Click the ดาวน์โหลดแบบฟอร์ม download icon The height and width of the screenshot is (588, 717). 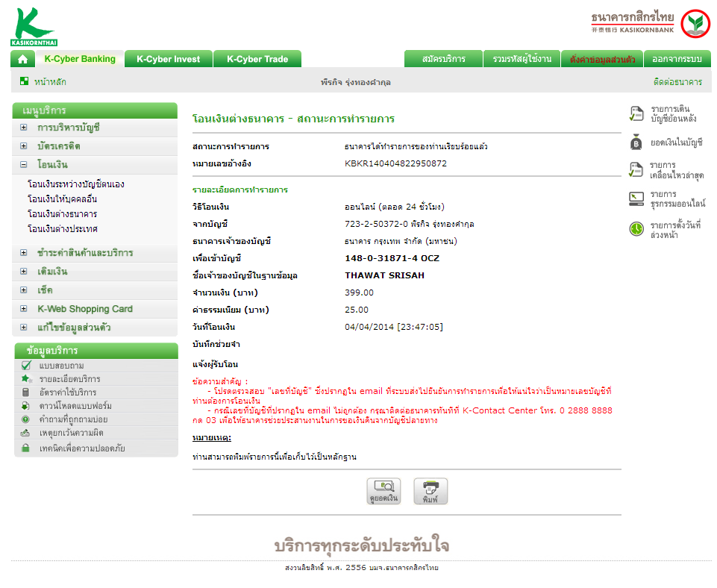pyautogui.click(x=25, y=406)
